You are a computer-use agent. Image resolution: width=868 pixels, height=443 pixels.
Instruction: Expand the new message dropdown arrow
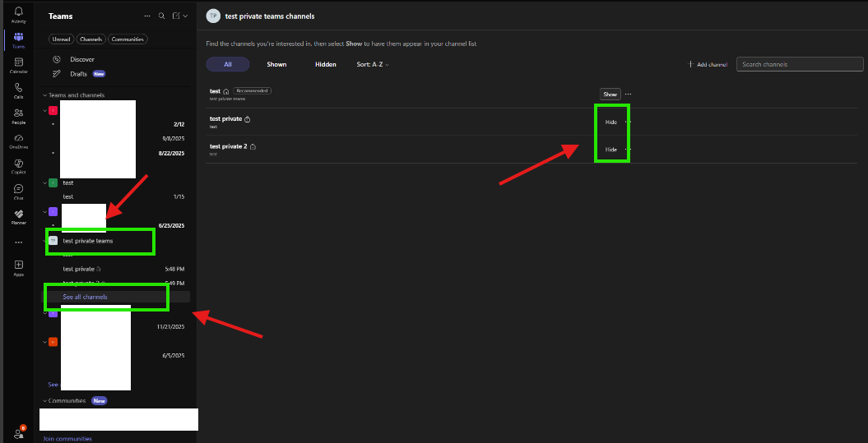(185, 16)
